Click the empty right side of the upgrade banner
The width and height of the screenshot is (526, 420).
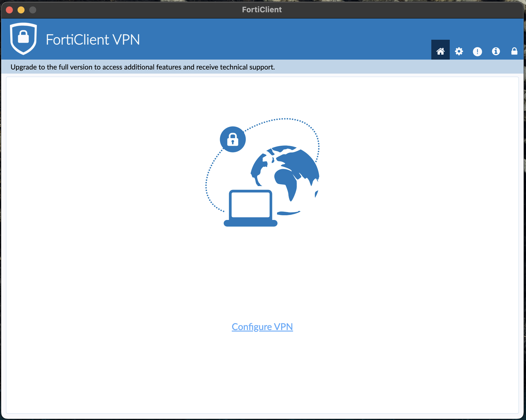409,67
